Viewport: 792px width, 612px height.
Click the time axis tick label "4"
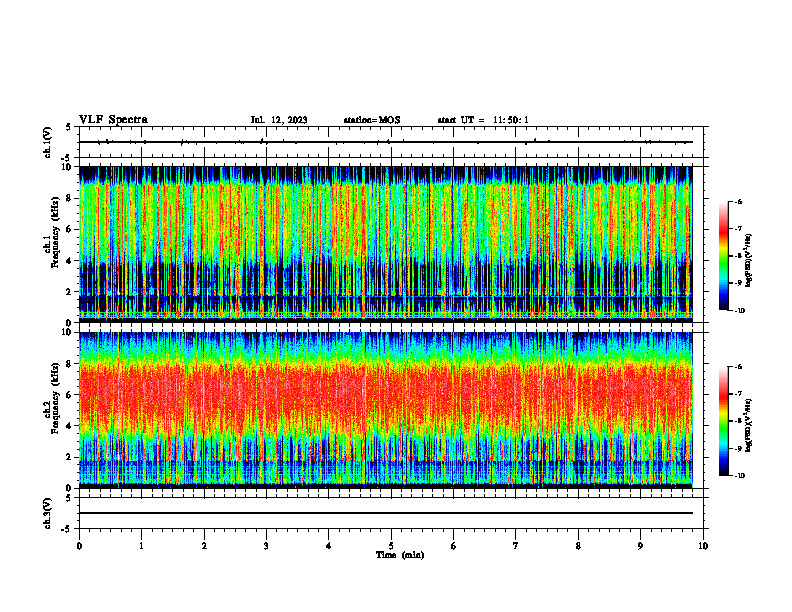tap(329, 546)
